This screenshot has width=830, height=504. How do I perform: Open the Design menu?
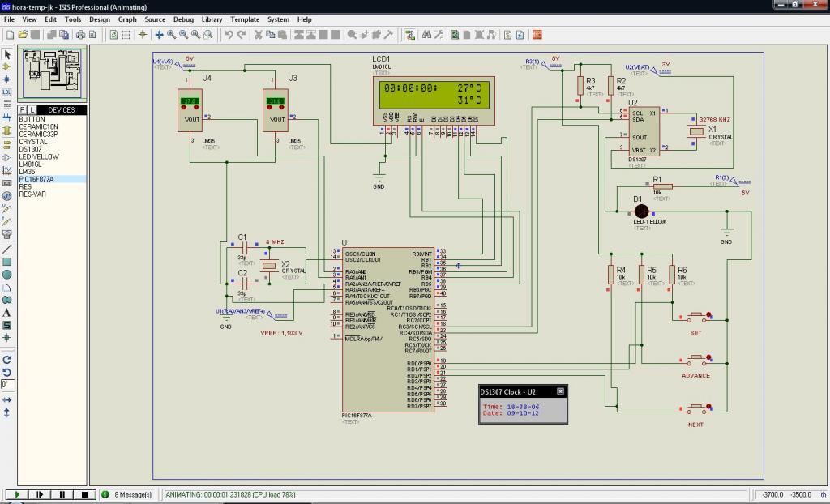(x=100, y=19)
